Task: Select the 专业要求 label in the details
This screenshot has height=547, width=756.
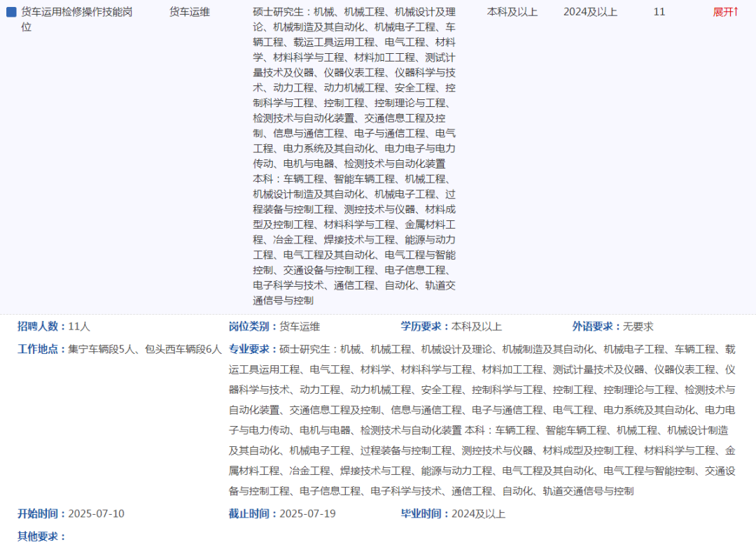Action: (x=253, y=349)
